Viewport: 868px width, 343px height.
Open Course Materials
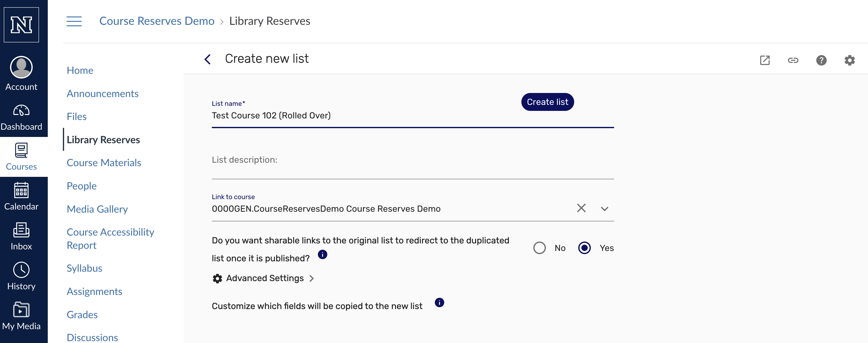(104, 162)
